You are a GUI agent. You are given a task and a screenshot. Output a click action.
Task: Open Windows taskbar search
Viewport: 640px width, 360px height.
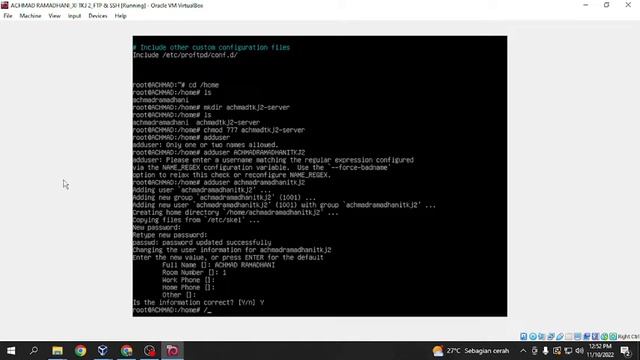(34, 351)
